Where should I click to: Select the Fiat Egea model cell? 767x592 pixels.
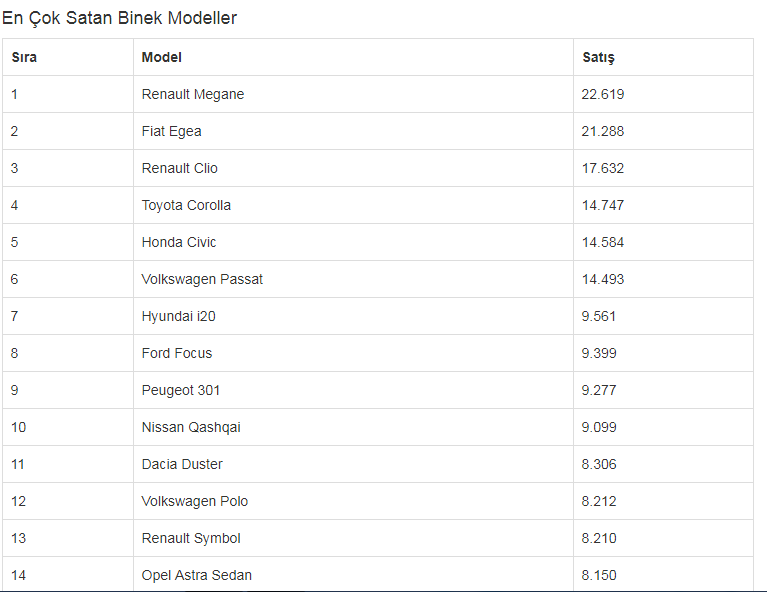point(171,131)
